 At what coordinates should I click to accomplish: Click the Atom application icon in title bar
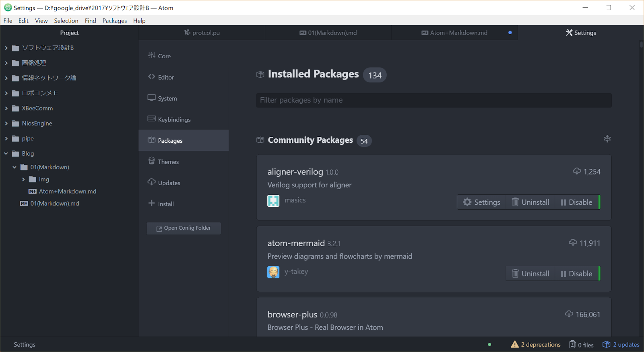8,8
